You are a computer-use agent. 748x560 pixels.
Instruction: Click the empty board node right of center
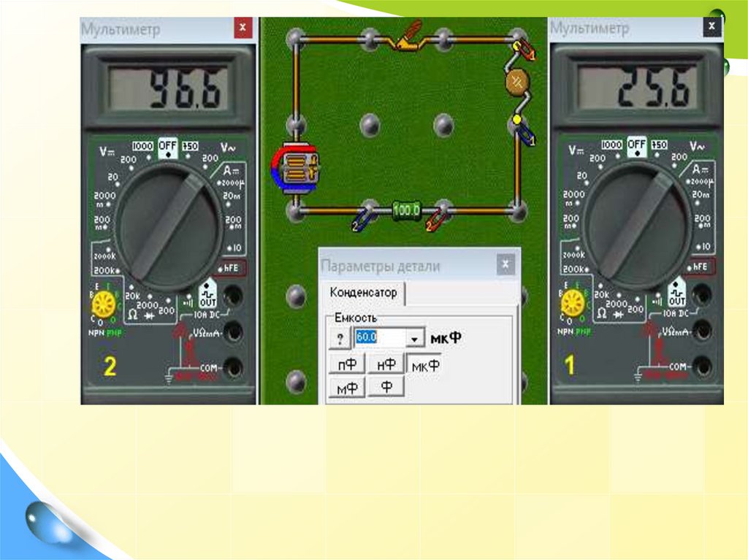(x=443, y=126)
